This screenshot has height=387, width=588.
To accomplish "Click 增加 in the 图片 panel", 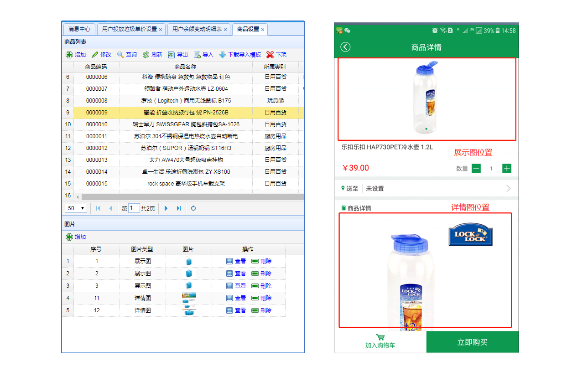I will (x=76, y=237).
